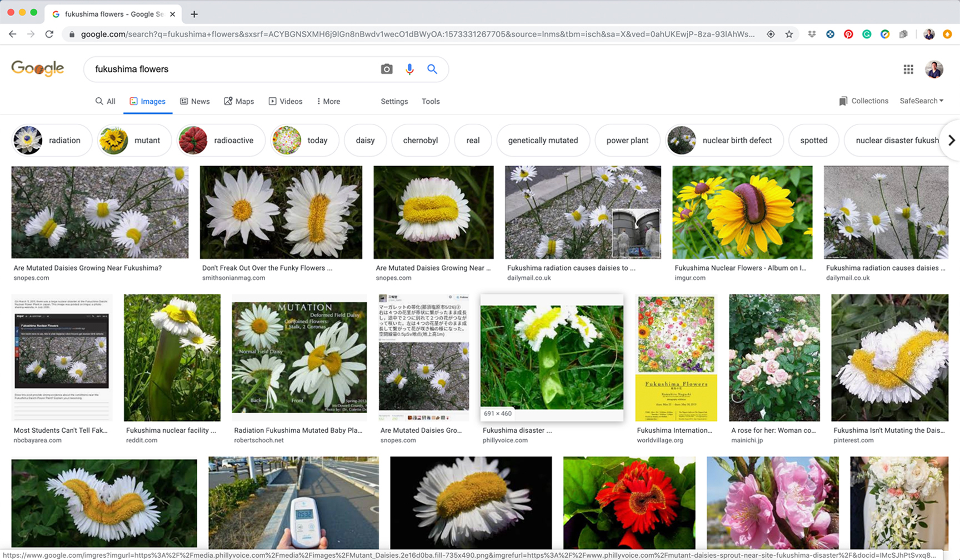960x560 pixels.
Task: Open reddit.com Fukushima nuclear facility image
Action: [172, 357]
